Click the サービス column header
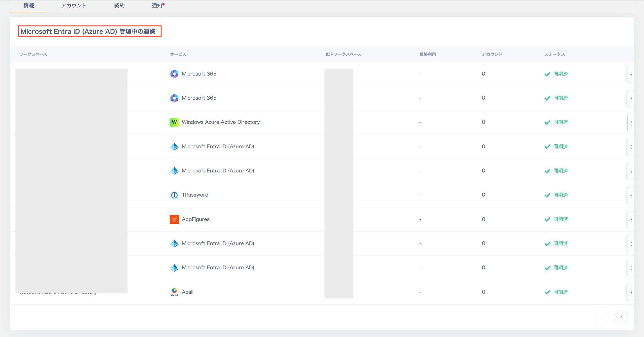The image size is (644, 337). (178, 54)
